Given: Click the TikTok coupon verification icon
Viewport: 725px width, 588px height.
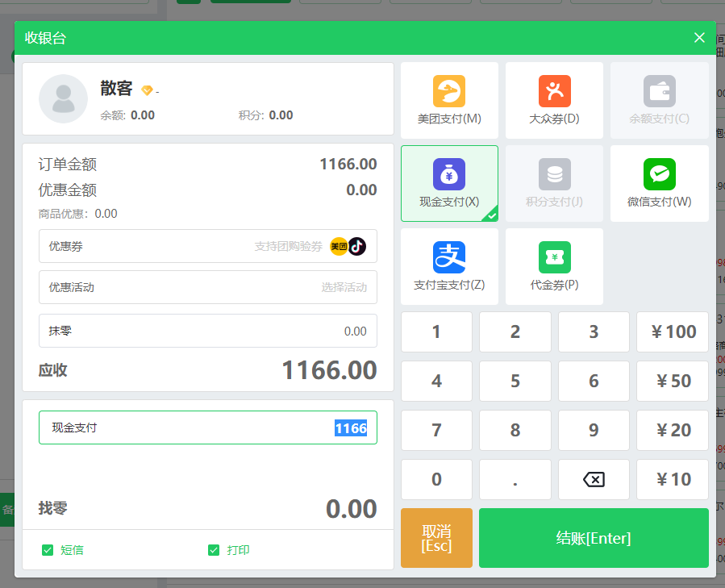Looking at the screenshot, I should click(x=357, y=246).
